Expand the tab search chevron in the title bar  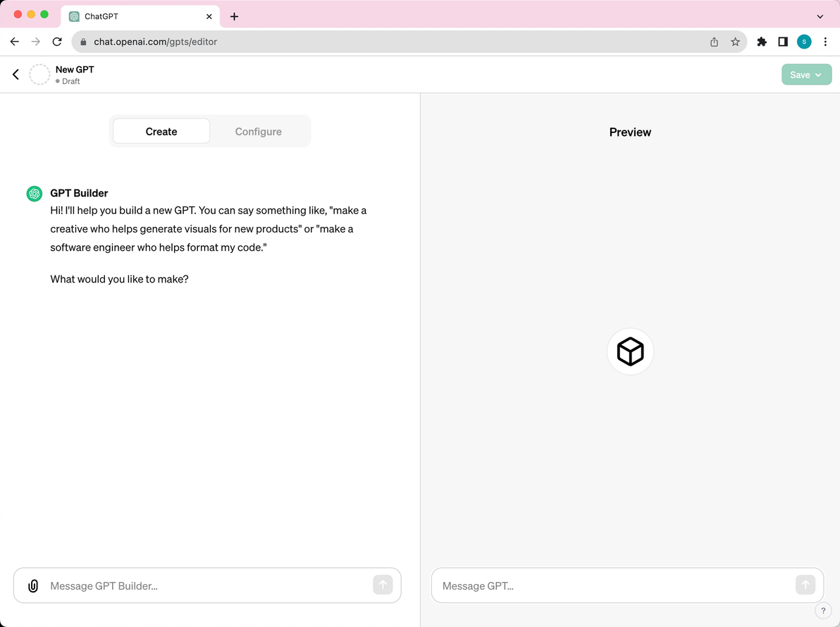coord(820,17)
